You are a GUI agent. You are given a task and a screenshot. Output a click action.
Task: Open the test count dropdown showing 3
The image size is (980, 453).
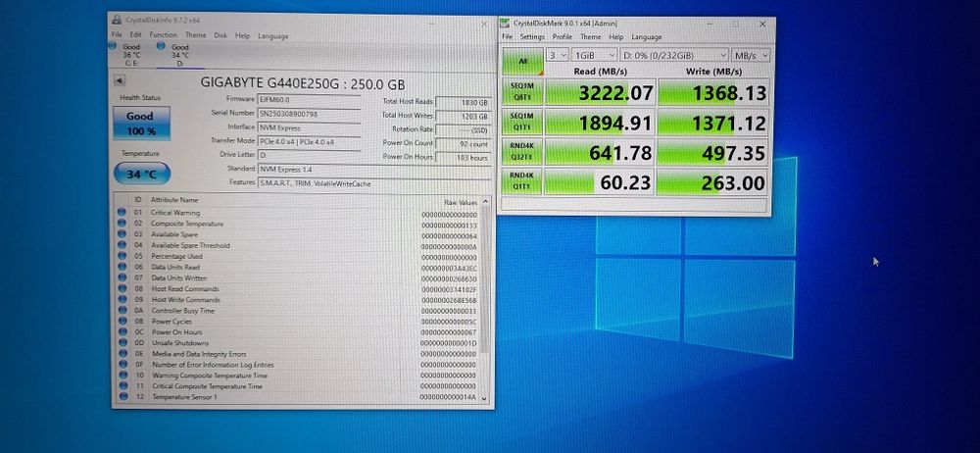558,55
